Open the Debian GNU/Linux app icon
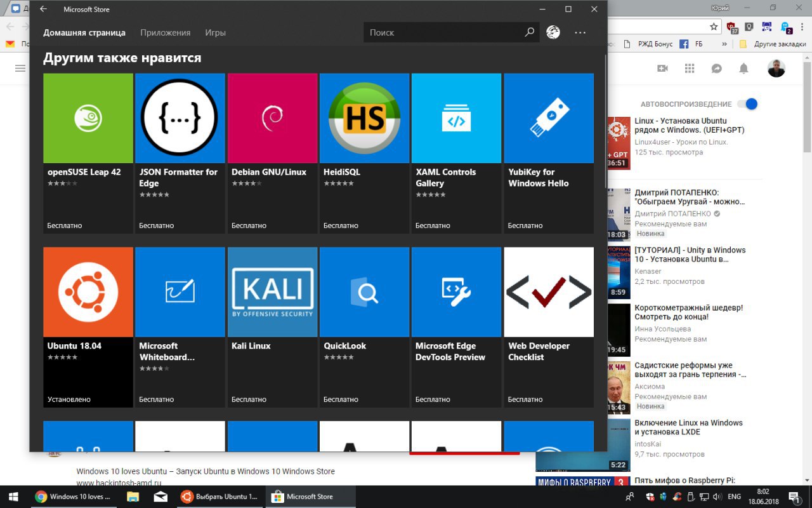Image resolution: width=812 pixels, height=508 pixels. [272, 118]
